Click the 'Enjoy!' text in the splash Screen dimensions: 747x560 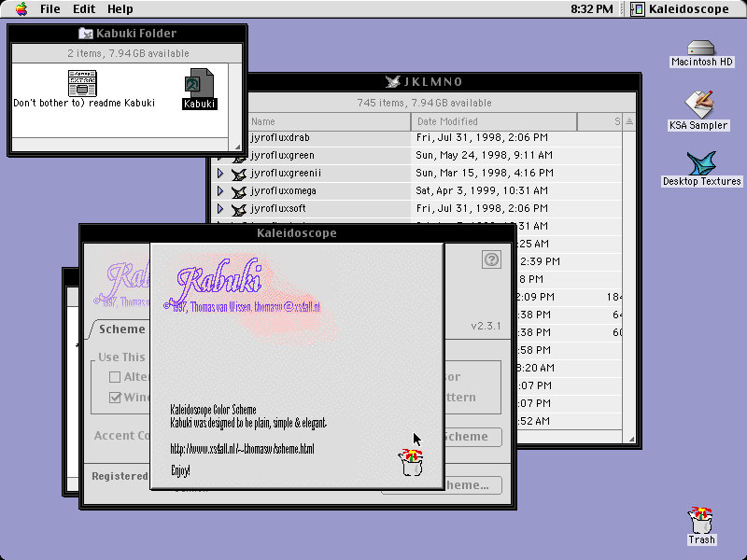(x=180, y=471)
